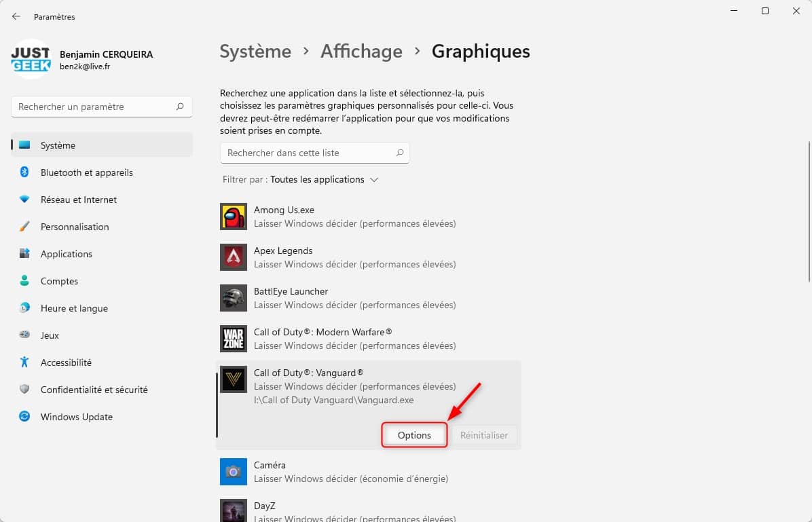This screenshot has height=522, width=812.
Task: Open the Applications settings section
Action: pyautogui.click(x=102, y=254)
